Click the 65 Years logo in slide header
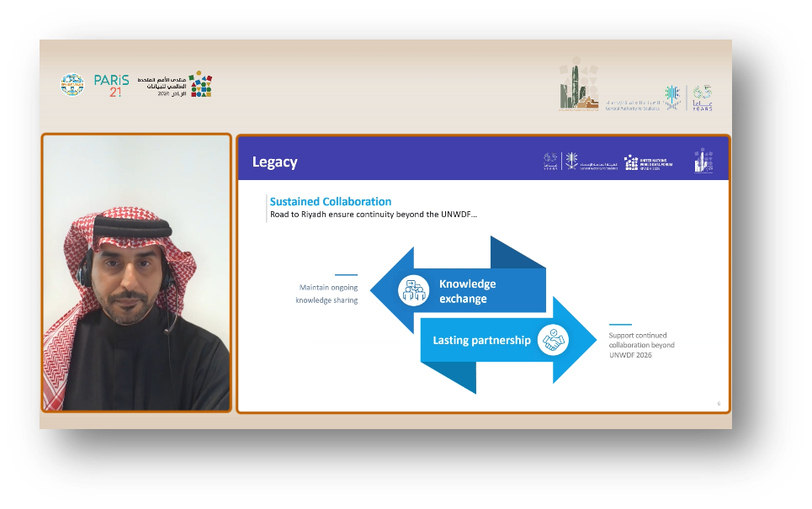The image size is (812, 509). (551, 162)
